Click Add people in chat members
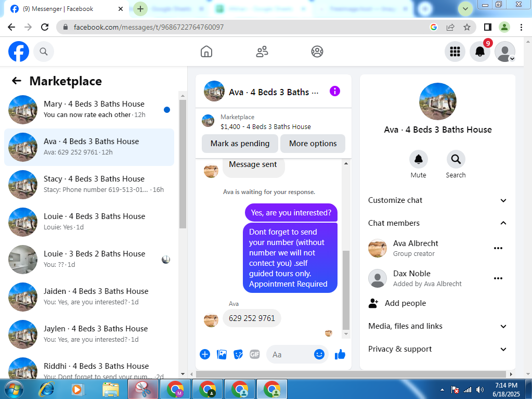The image size is (532, 399). coord(405,303)
